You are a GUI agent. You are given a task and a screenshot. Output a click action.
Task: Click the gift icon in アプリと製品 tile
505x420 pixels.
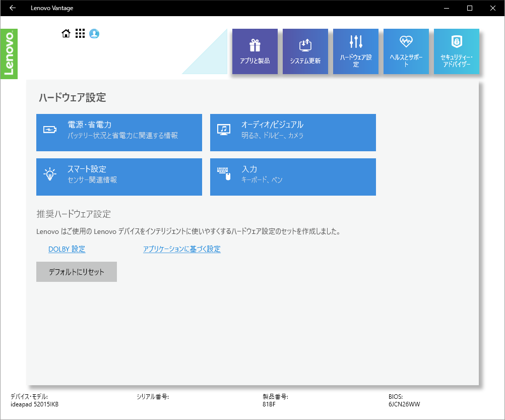point(255,45)
